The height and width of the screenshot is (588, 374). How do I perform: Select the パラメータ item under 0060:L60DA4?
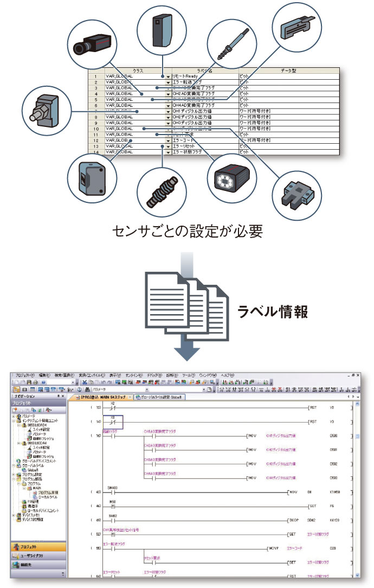[x=40, y=452]
